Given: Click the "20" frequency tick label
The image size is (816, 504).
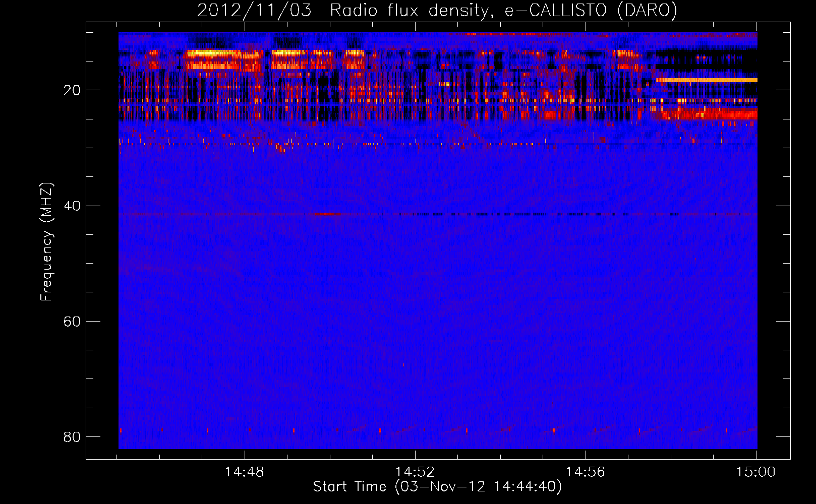Looking at the screenshot, I should click(x=72, y=91).
